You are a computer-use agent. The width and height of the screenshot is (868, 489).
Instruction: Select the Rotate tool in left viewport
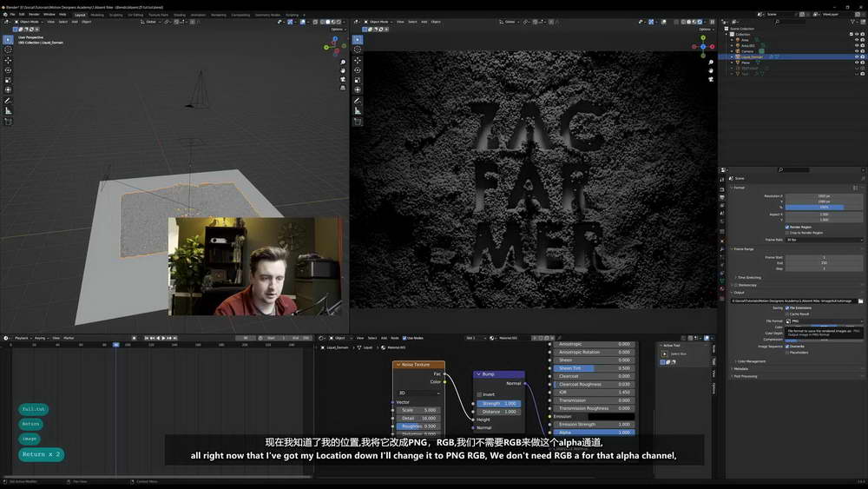point(8,70)
